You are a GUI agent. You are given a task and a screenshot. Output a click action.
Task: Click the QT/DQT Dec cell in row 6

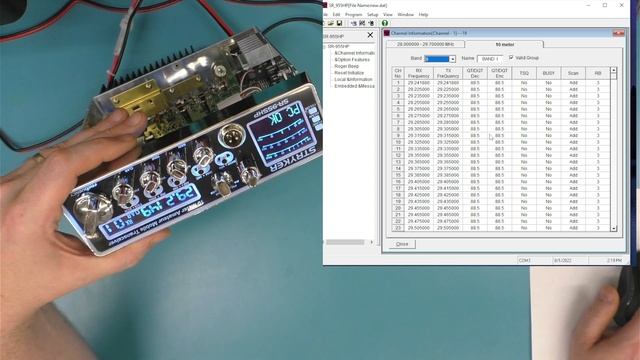475,116
